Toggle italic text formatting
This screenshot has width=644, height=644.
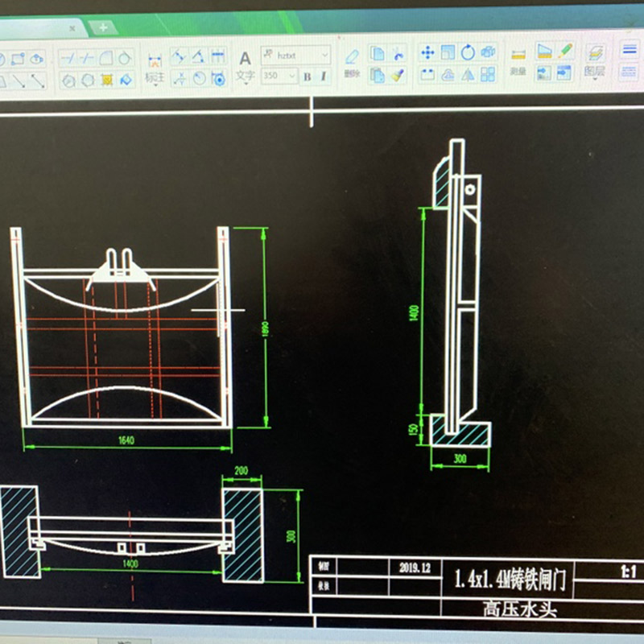[x=324, y=76]
